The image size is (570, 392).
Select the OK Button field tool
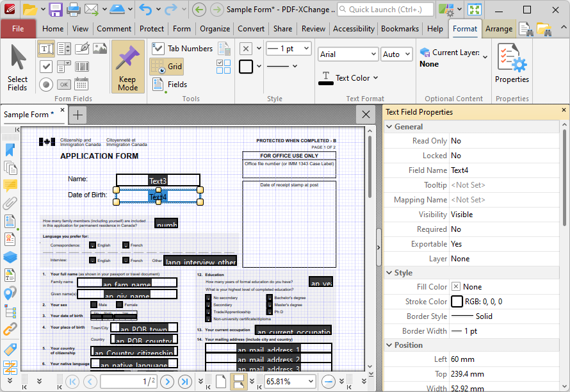(64, 85)
